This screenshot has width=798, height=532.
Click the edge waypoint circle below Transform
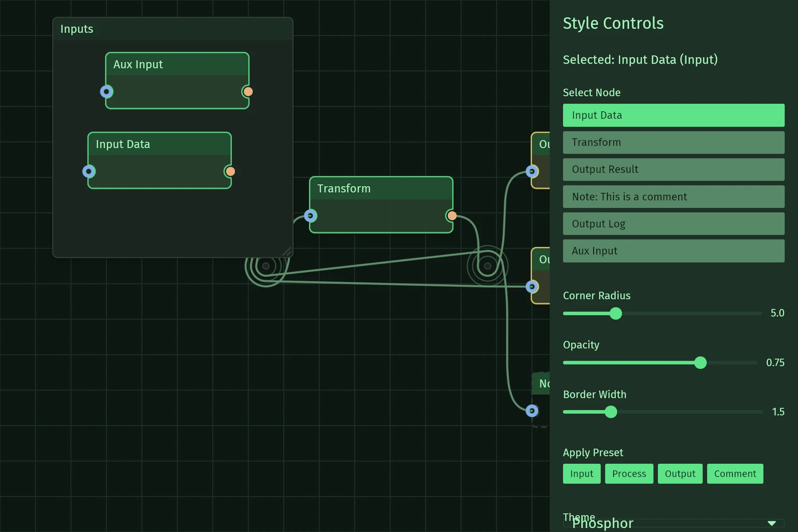(488, 266)
